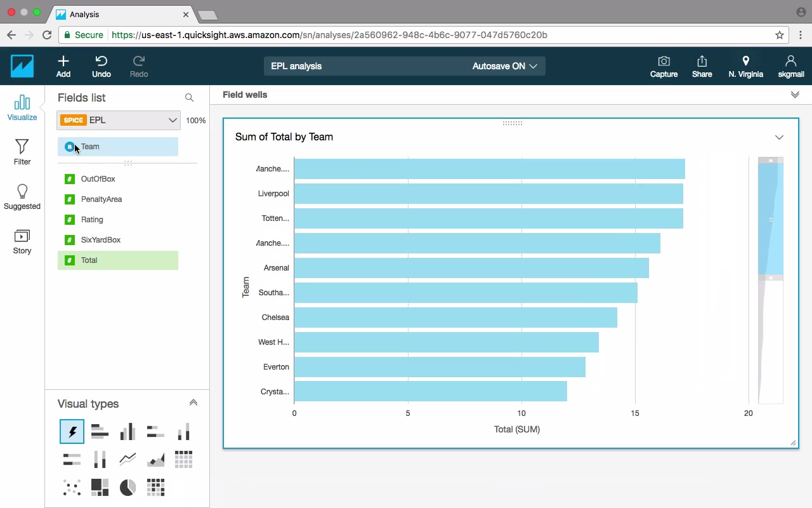Click the Add button in toolbar
Screen dimensions: 812x508
click(63, 66)
